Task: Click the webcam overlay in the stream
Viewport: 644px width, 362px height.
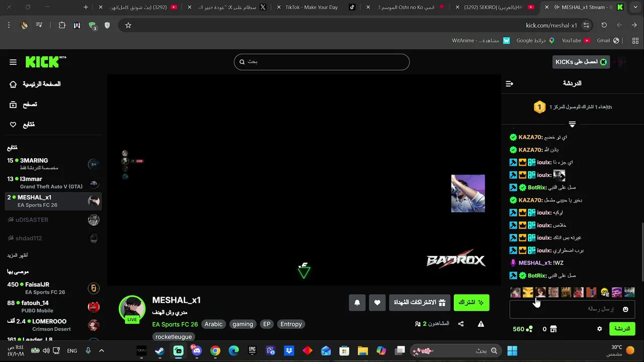Action: pyautogui.click(x=468, y=194)
